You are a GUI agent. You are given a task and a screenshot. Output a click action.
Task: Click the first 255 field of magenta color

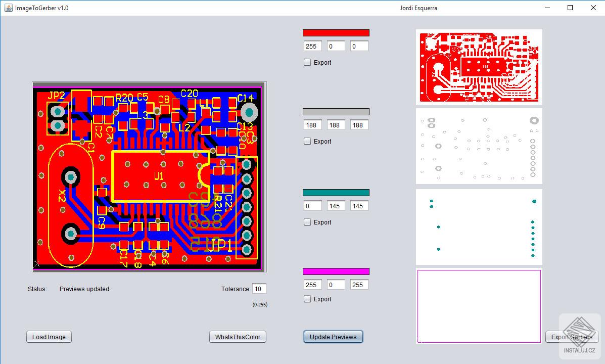pyautogui.click(x=312, y=285)
